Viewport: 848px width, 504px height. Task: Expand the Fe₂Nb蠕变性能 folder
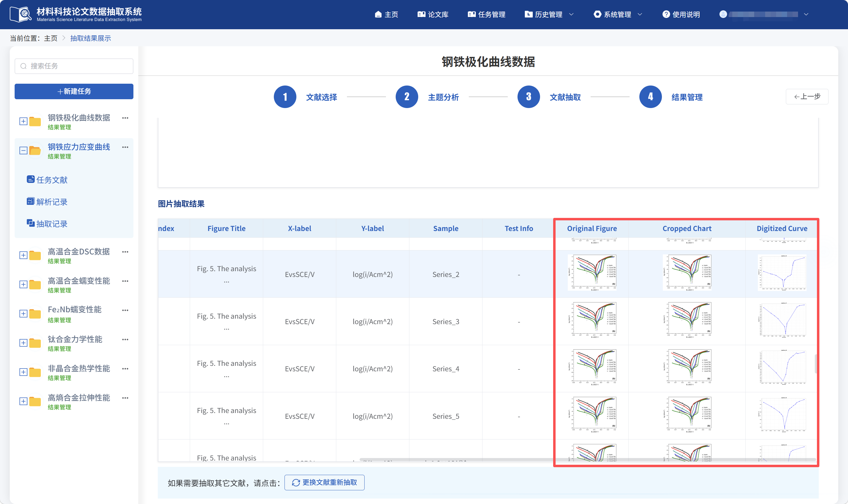coord(23,313)
